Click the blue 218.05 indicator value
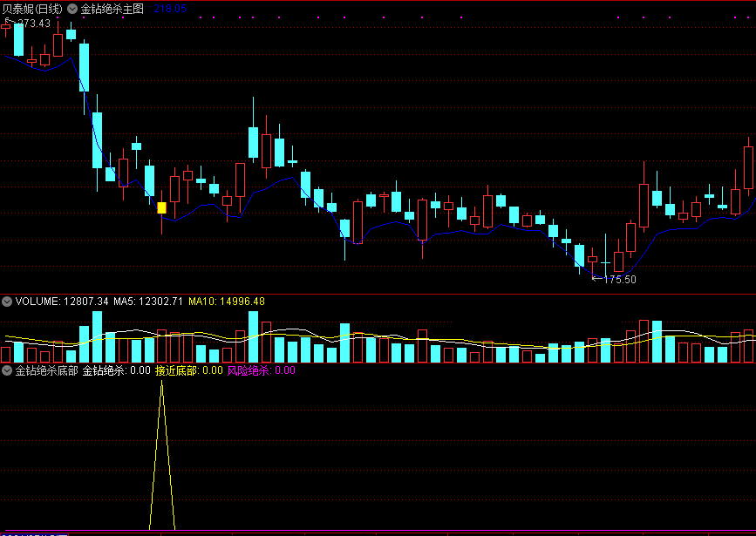Image resolution: width=756 pixels, height=536 pixels. (x=170, y=9)
